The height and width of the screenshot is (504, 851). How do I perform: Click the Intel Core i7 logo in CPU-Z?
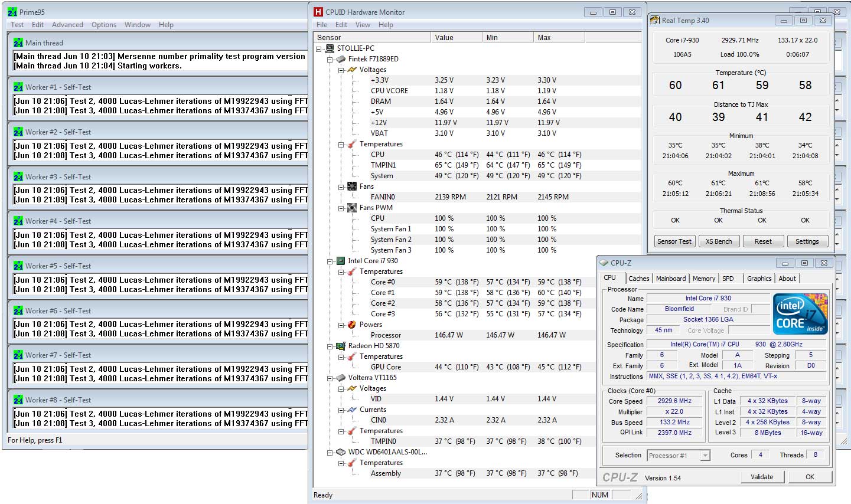(800, 314)
